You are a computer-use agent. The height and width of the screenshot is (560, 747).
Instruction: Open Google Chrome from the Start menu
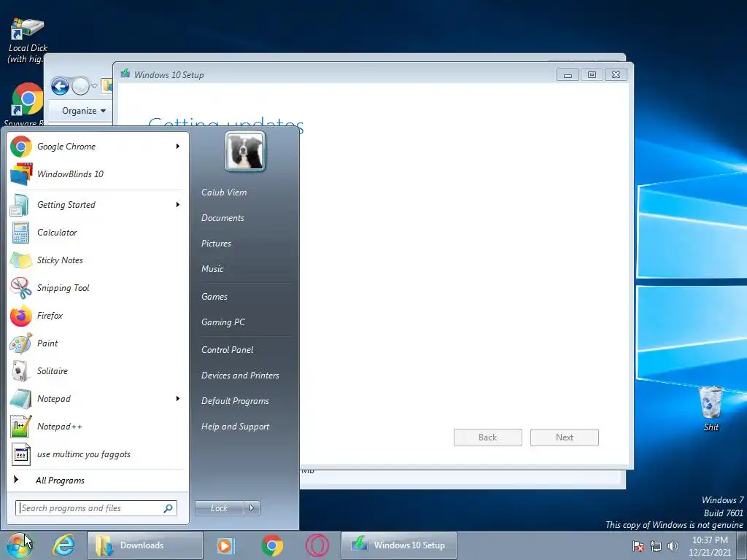point(96,147)
